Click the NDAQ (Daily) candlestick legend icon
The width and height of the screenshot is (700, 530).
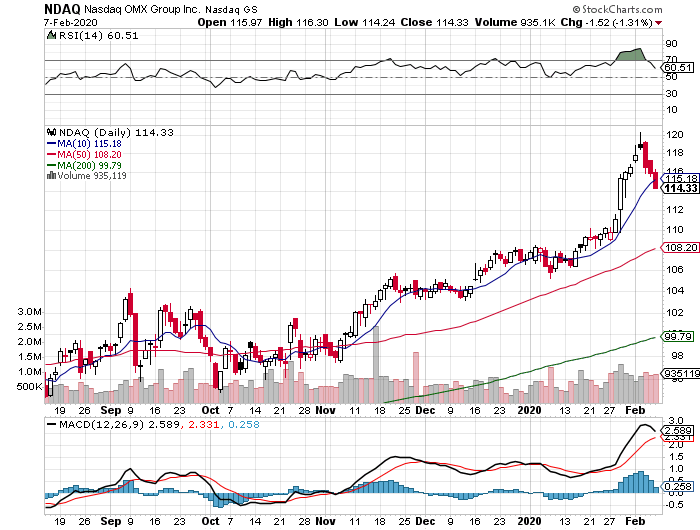pos(51,131)
